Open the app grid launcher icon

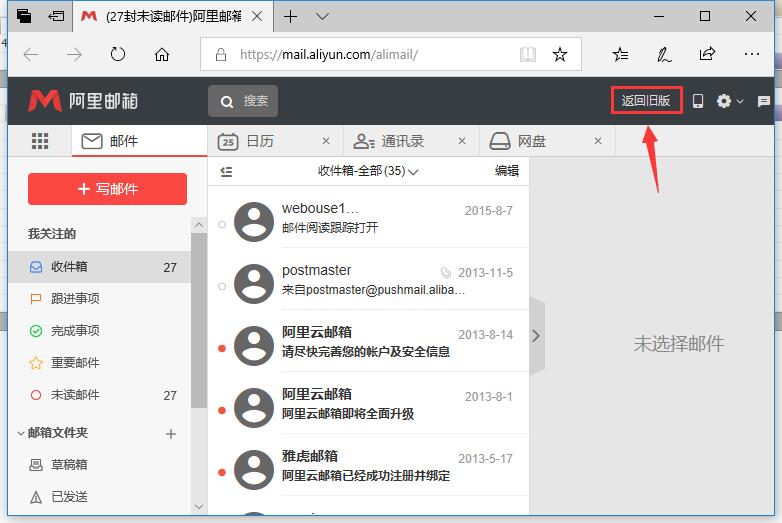pyautogui.click(x=40, y=141)
